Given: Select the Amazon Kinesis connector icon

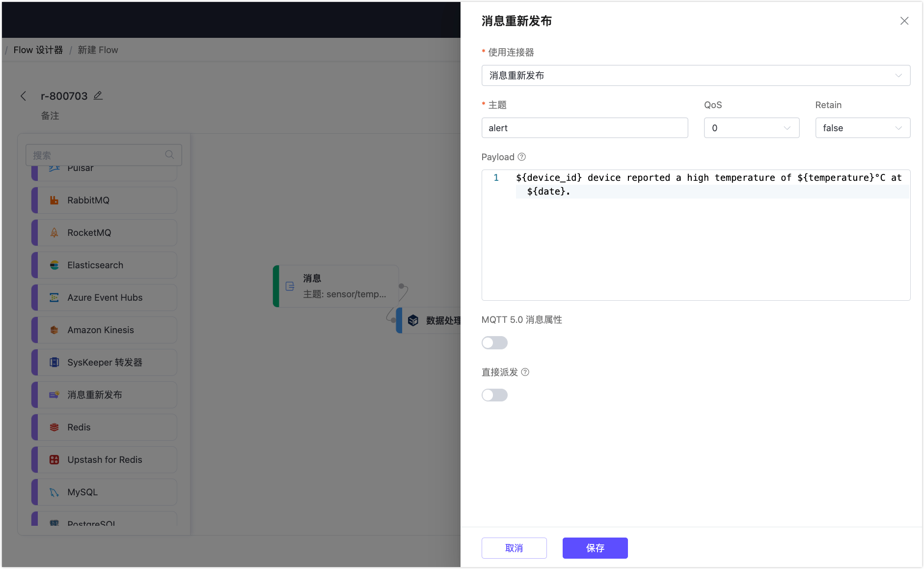Looking at the screenshot, I should [x=55, y=330].
